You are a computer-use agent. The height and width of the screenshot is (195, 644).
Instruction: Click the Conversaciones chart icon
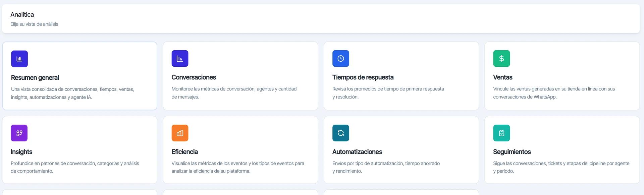click(x=180, y=59)
